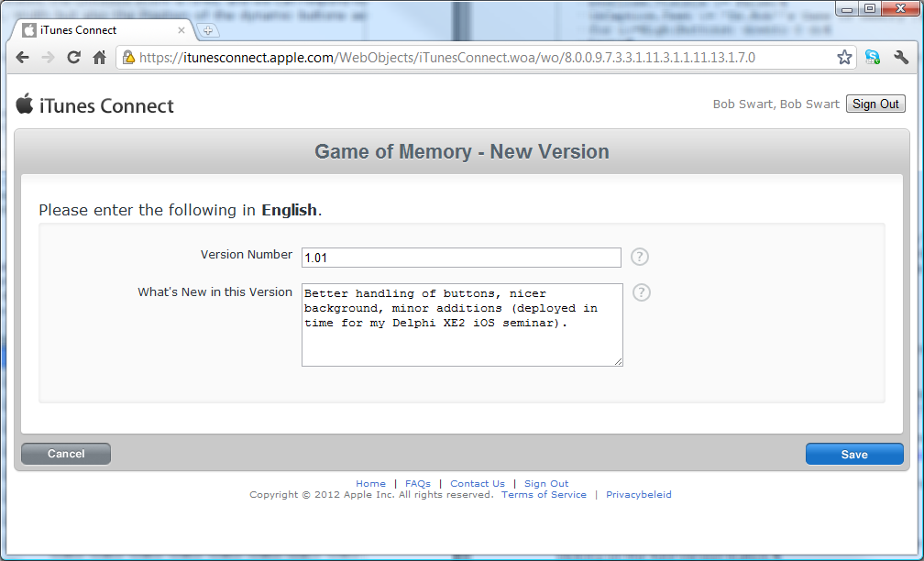
Task: Close the iTunes Connect tab
Action: pos(181,30)
